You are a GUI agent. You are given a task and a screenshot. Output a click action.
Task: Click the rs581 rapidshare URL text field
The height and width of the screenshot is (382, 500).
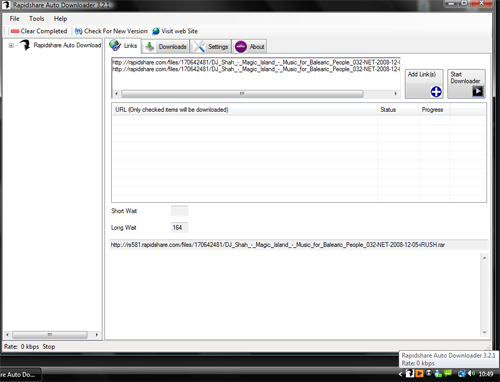coord(299,245)
